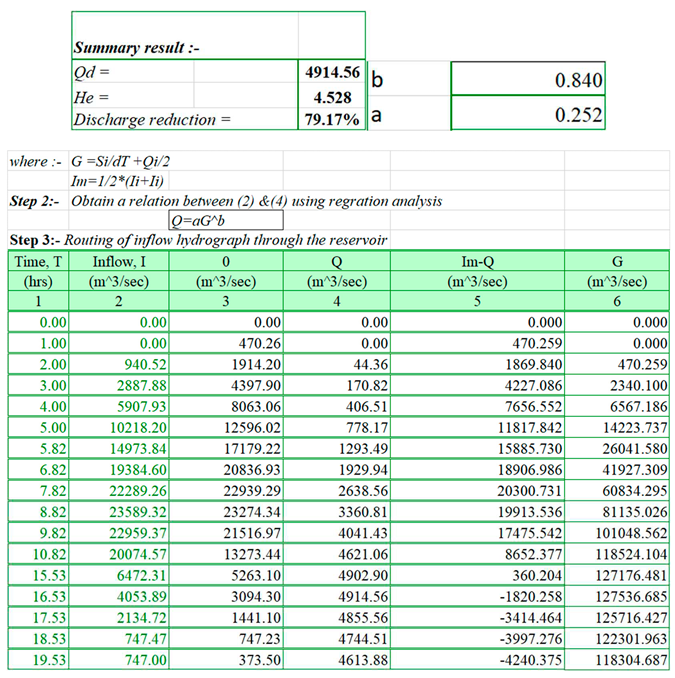Click the 'G' column header cell
This screenshot has width=675, height=678.
point(618,262)
